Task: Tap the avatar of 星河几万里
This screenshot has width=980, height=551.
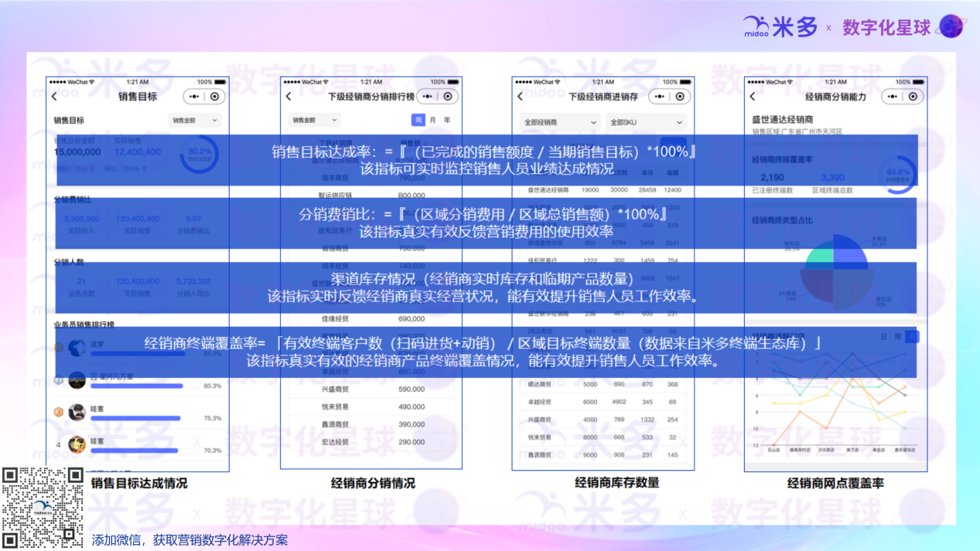Action: pyautogui.click(x=77, y=379)
